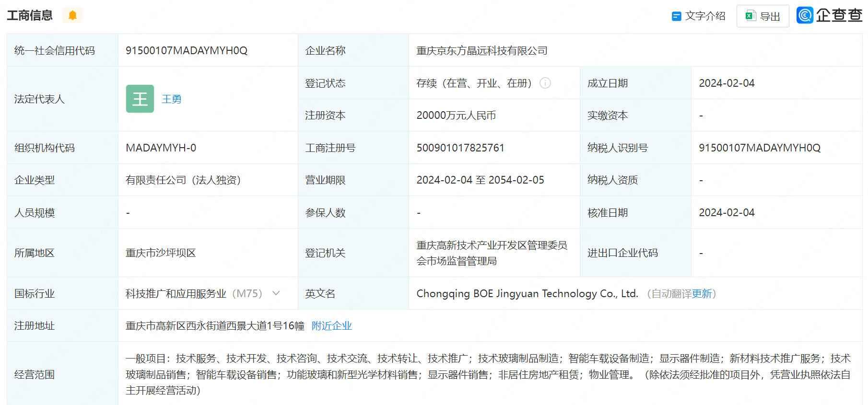Click the 统一社会信用代码 label cell
Image resolution: width=868 pixels, height=405 pixels.
point(62,50)
